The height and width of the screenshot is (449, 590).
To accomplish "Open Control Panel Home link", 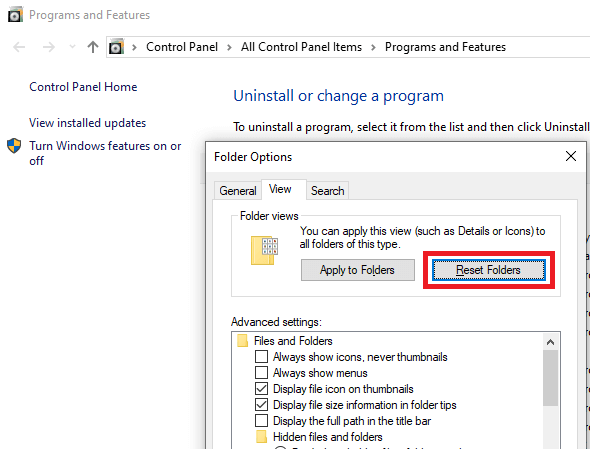I will pos(83,87).
